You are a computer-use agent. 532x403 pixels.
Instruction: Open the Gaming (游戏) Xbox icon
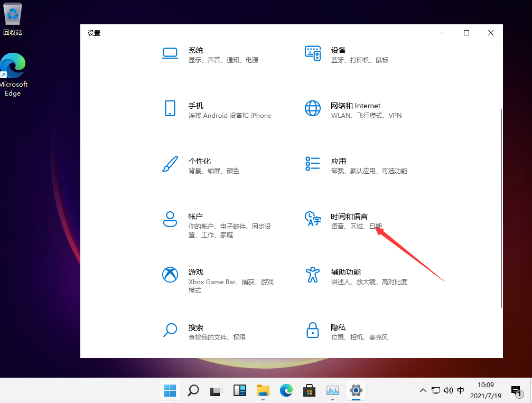click(x=170, y=275)
